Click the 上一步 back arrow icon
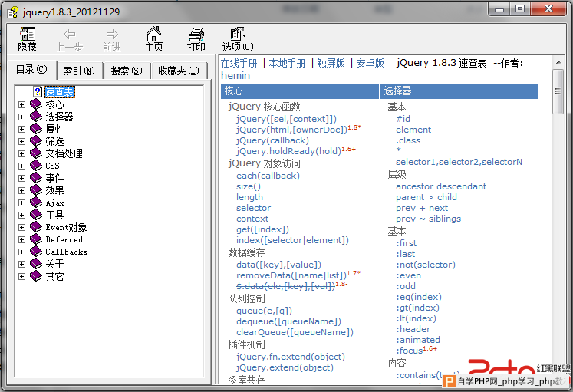The height and width of the screenshot is (392, 573). tap(70, 35)
